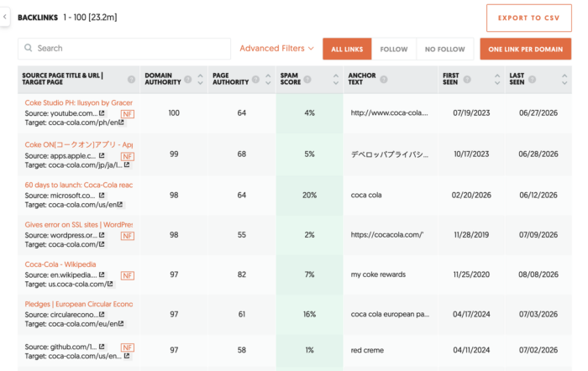
Task: Sort table by First Seen arrows
Action: (x=497, y=79)
